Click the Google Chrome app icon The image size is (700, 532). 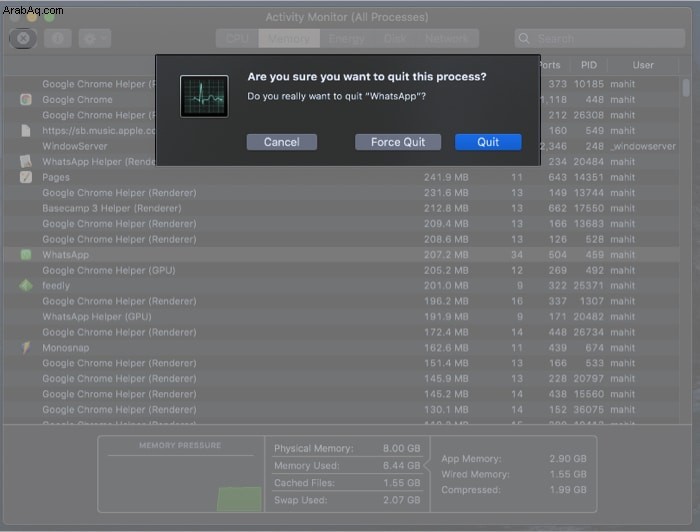(26, 100)
